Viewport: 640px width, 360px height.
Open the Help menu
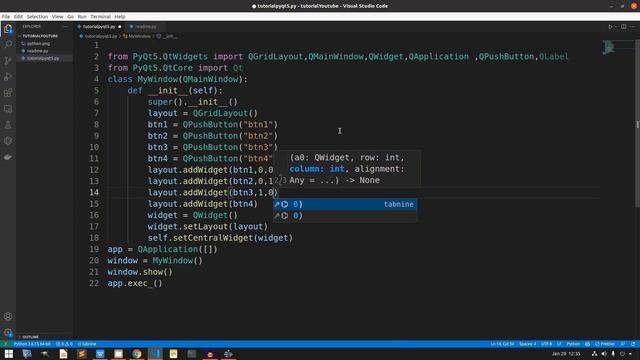click(120, 17)
